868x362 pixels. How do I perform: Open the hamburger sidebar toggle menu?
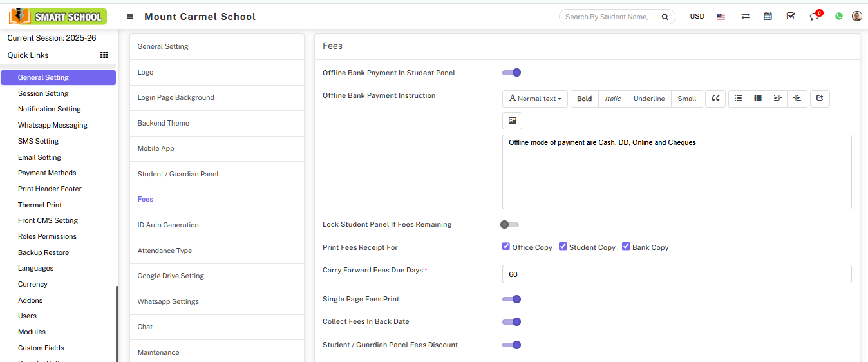click(130, 17)
